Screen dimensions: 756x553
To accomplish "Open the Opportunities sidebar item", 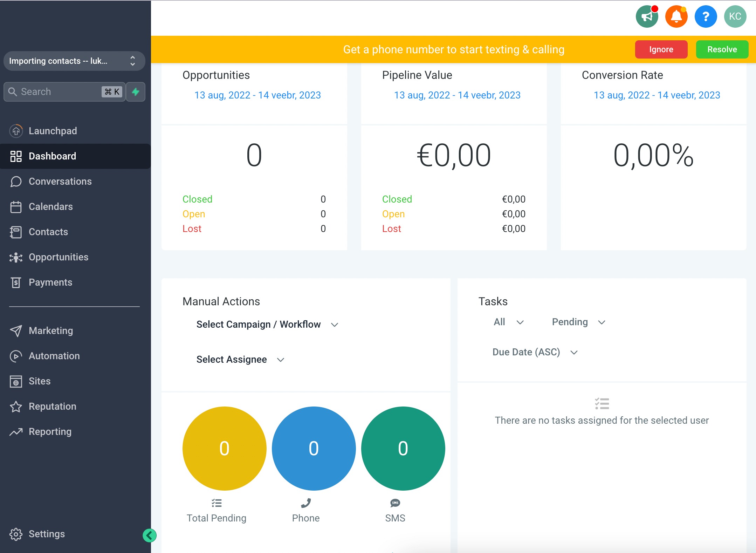I will (x=58, y=257).
